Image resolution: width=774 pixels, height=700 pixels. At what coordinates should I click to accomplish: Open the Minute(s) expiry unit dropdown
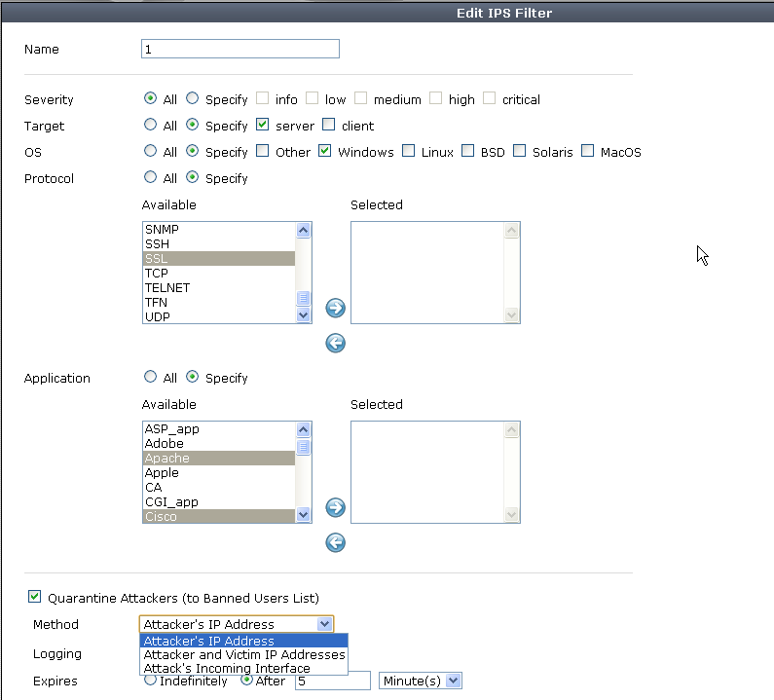coord(420,681)
